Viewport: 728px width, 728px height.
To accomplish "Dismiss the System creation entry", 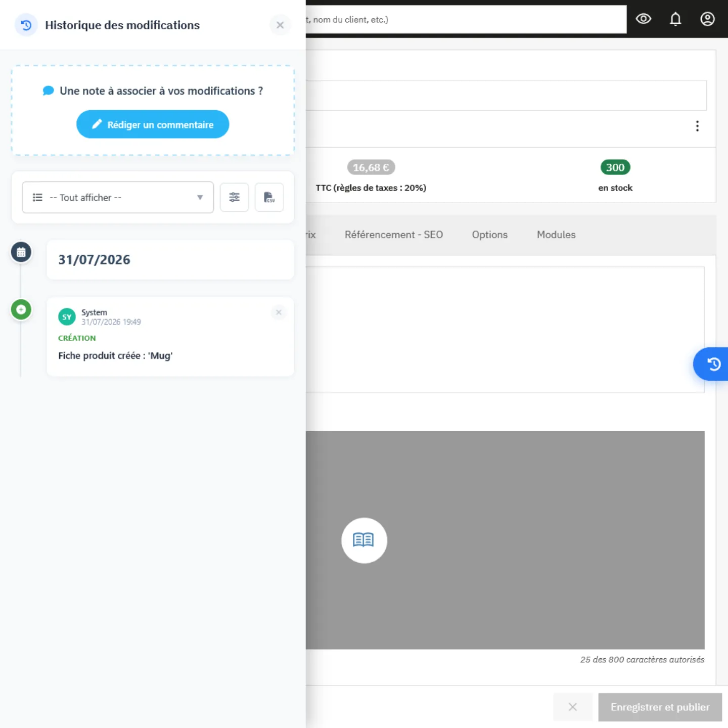I will (x=279, y=312).
